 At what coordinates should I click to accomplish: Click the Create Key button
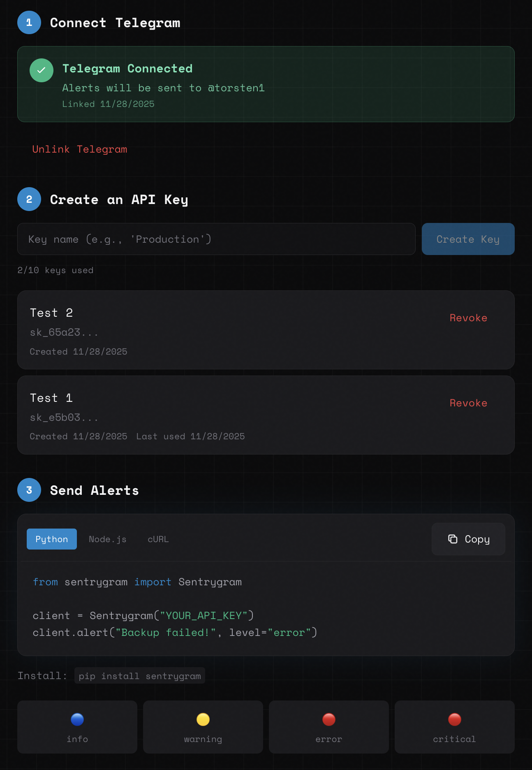pyautogui.click(x=468, y=239)
